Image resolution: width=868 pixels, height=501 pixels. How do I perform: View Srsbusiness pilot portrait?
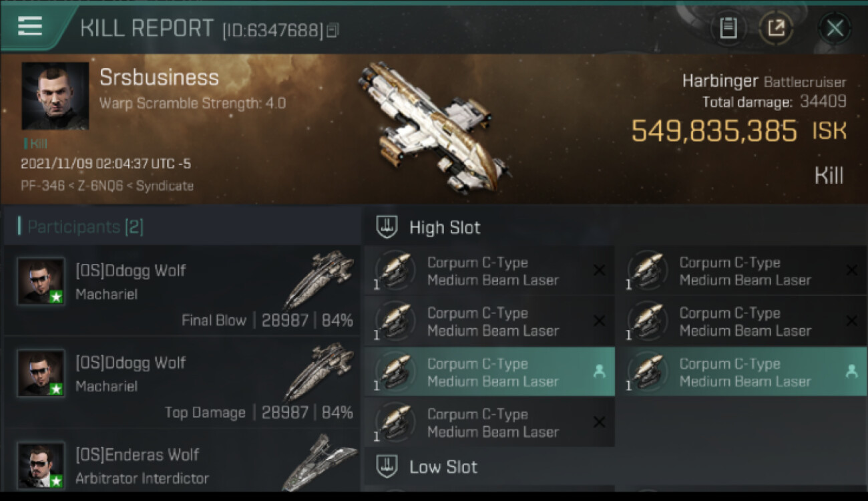(55, 96)
